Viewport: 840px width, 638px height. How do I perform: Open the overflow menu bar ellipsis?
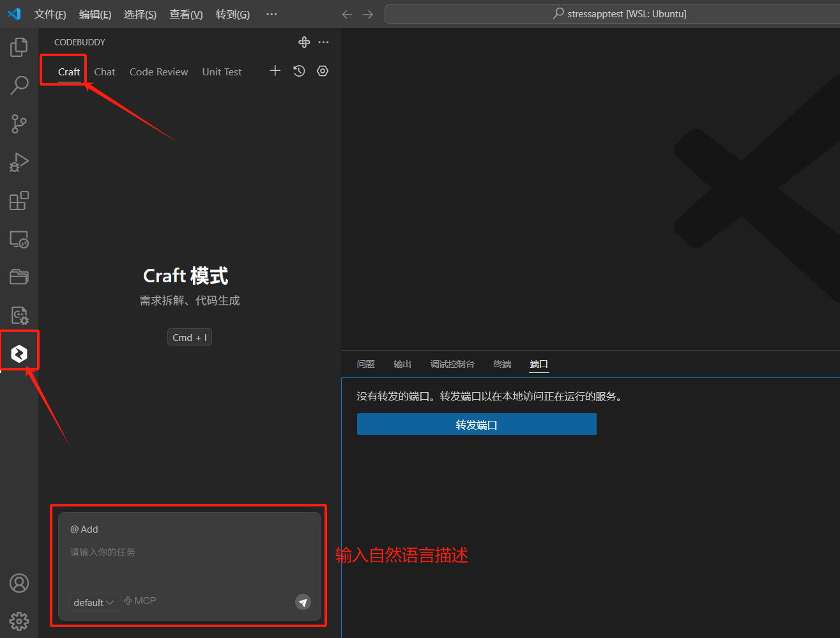271,14
